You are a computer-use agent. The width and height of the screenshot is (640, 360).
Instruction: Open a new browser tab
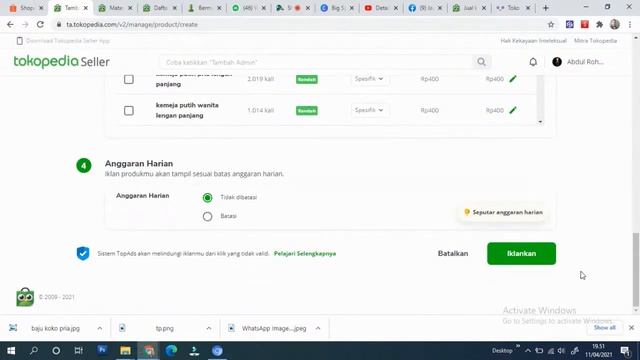pos(546,8)
